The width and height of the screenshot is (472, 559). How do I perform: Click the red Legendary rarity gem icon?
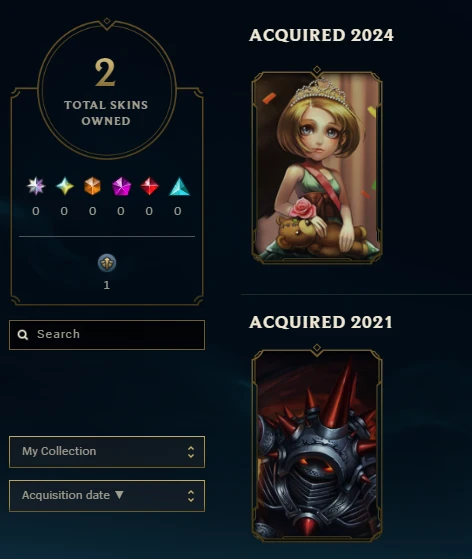149,186
